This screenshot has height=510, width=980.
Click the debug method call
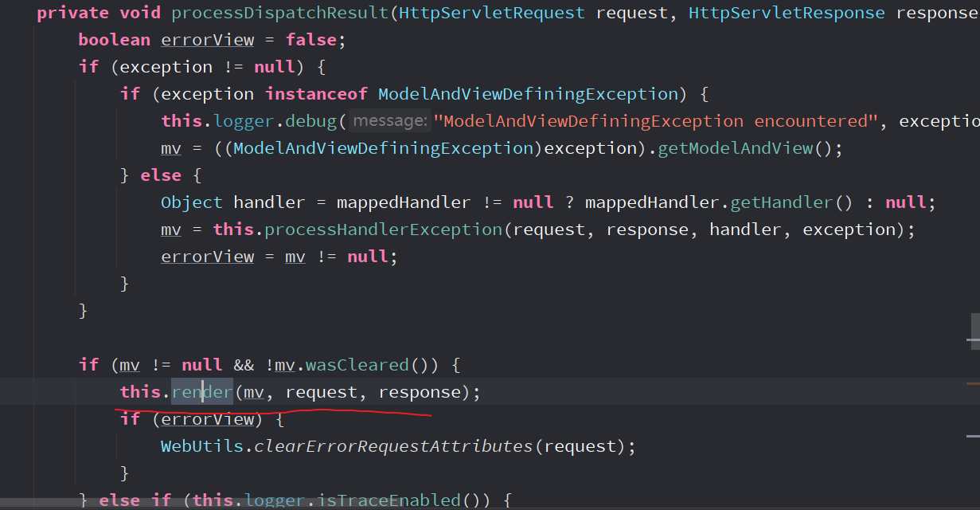(311, 121)
